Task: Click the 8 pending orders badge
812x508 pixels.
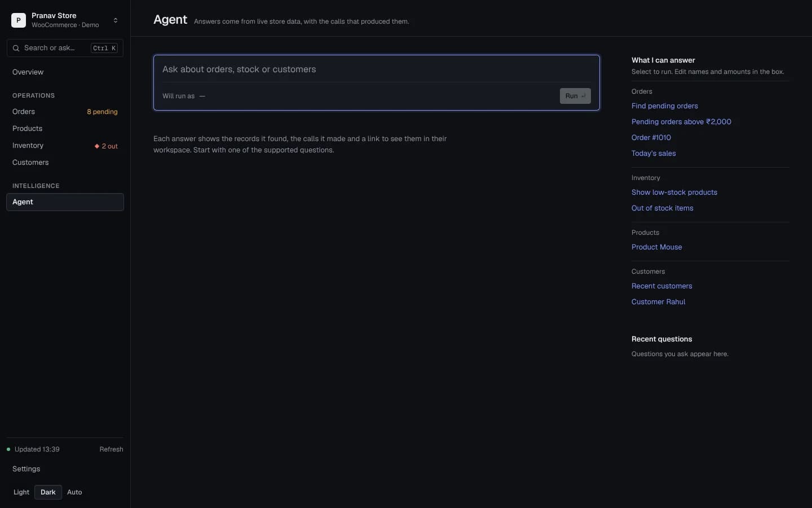Action: point(102,112)
